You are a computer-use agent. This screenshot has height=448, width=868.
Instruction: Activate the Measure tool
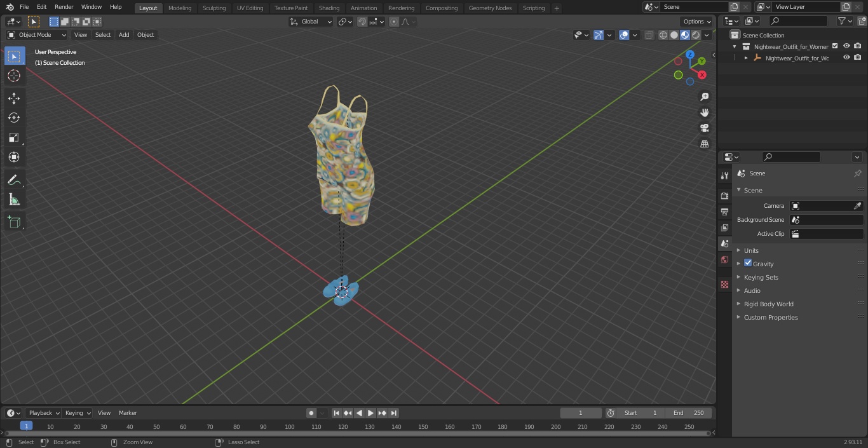pos(14,200)
